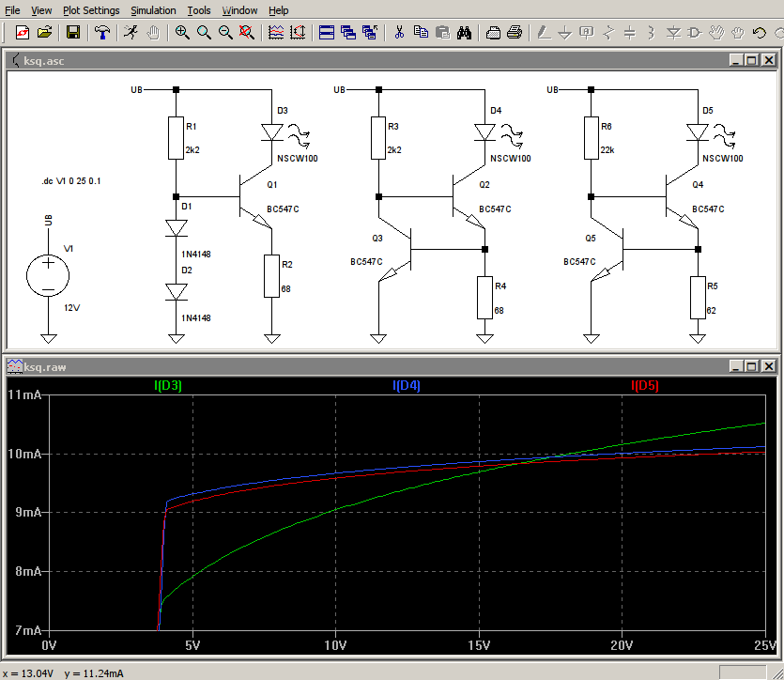Click the blue I(D4) trace label

407,385
